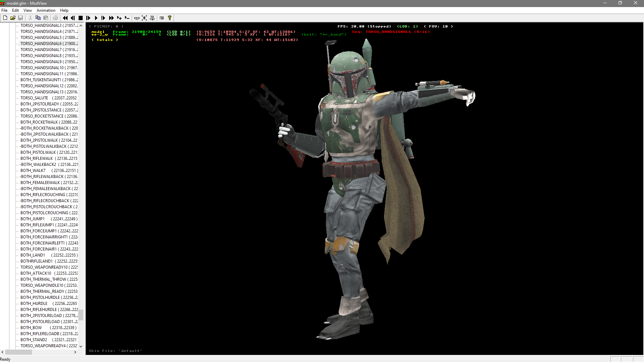Create a new file with the toolbar icon
The width and height of the screenshot is (644, 362).
click(5, 18)
